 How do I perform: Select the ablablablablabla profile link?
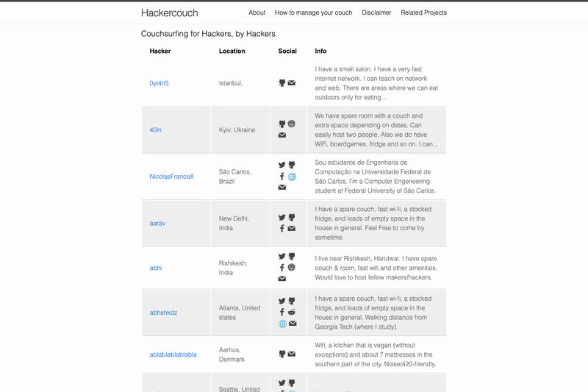click(173, 355)
